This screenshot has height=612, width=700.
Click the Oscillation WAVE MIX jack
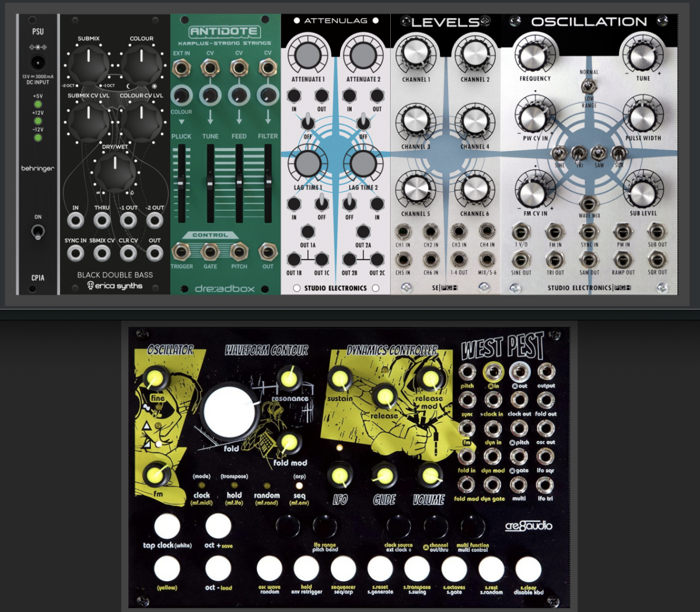pyautogui.click(x=589, y=204)
